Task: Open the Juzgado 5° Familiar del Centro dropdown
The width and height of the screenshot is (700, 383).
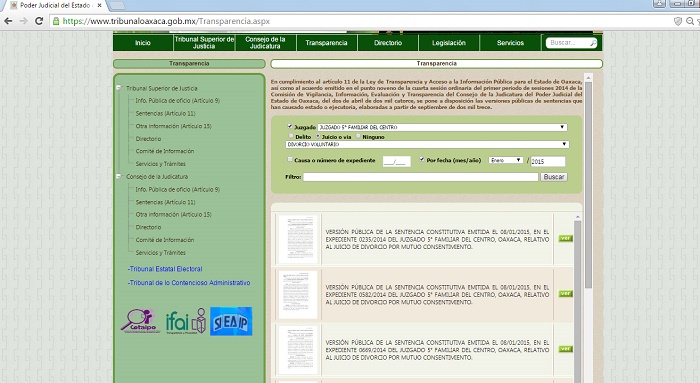Action: (x=442, y=127)
